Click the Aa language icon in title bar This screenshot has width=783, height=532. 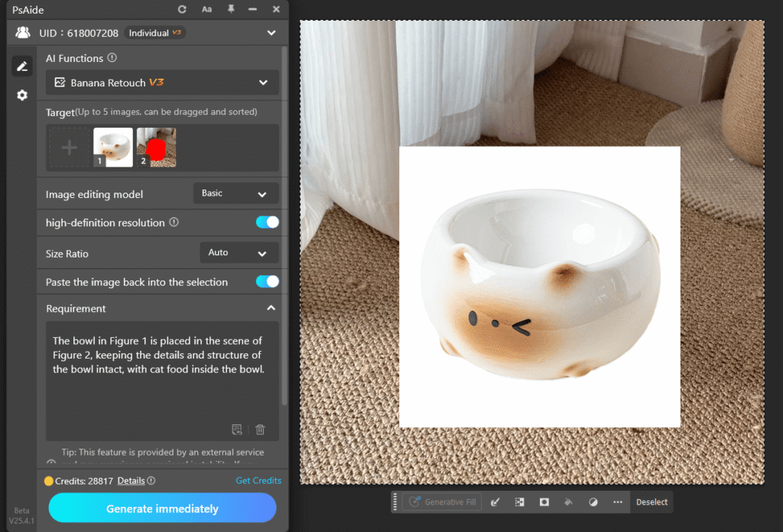point(206,10)
